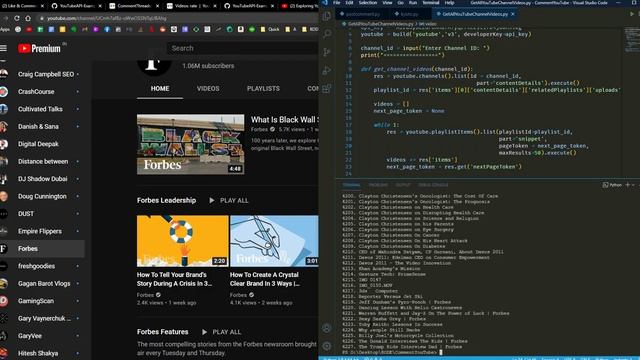Run the Python file with the play icon

point(632,14)
